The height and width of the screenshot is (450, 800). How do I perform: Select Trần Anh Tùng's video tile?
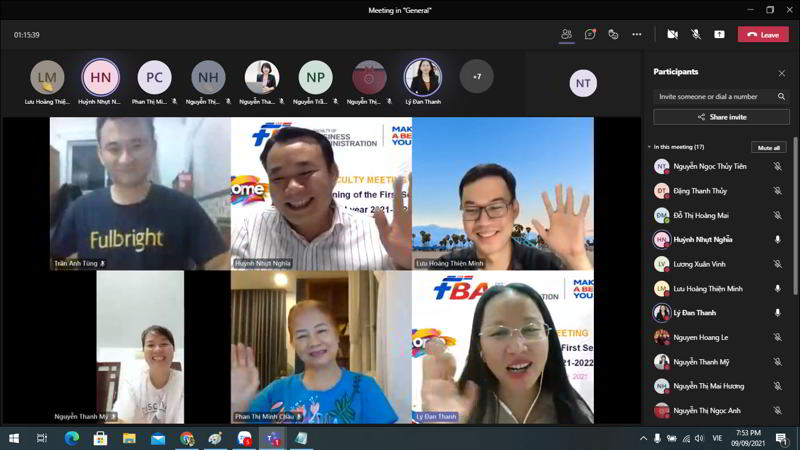[x=140, y=194]
